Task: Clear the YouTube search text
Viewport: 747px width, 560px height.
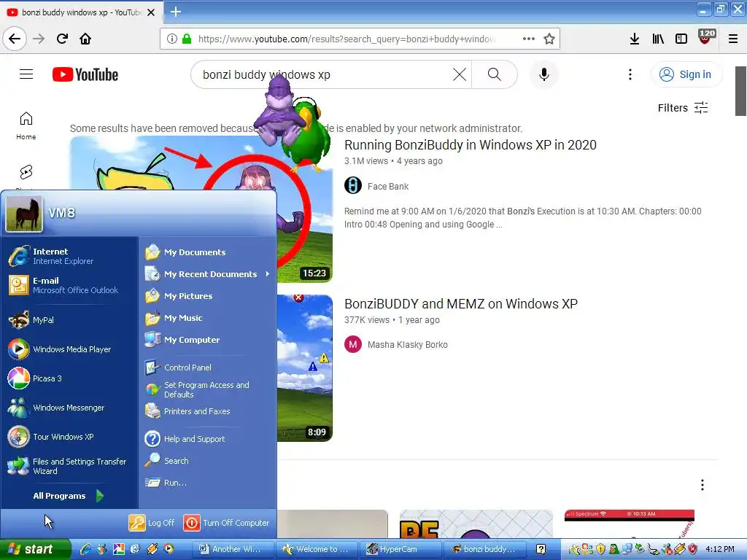Action: tap(460, 74)
